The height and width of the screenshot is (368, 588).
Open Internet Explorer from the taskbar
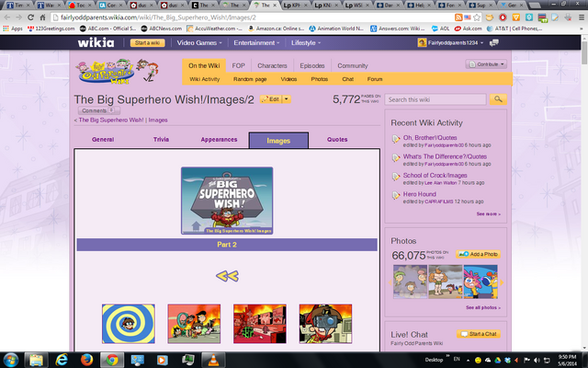point(62,360)
